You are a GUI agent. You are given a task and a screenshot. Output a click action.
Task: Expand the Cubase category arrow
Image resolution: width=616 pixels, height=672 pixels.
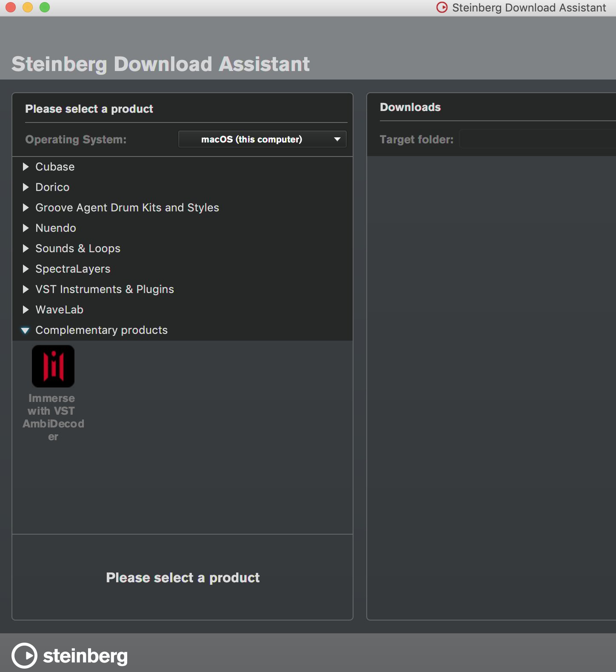point(26,167)
